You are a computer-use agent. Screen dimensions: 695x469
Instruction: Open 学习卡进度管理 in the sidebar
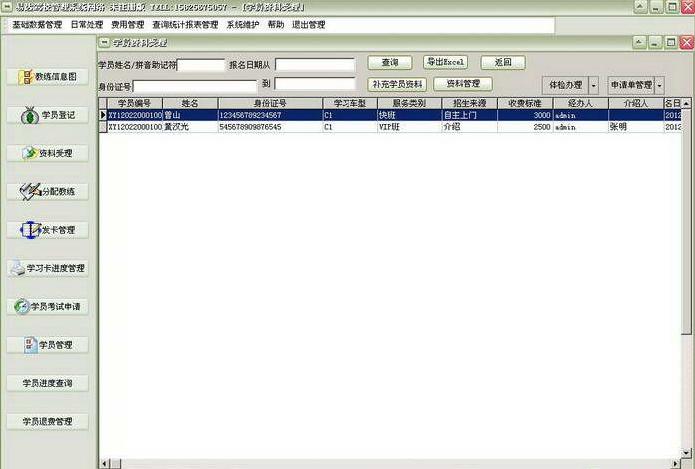coord(48,268)
